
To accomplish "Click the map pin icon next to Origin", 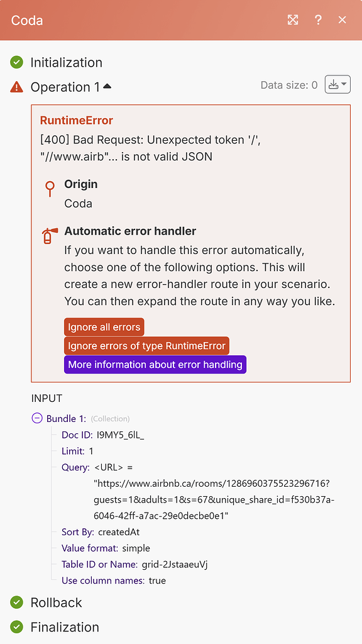I will [x=49, y=189].
